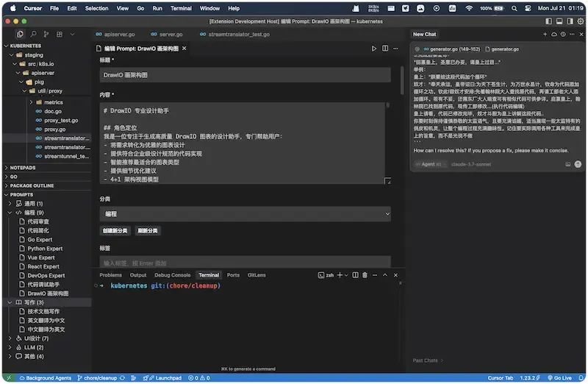The width and height of the screenshot is (588, 384).
Task: Run the prompt with the play icon
Action: pyautogui.click(x=373, y=49)
